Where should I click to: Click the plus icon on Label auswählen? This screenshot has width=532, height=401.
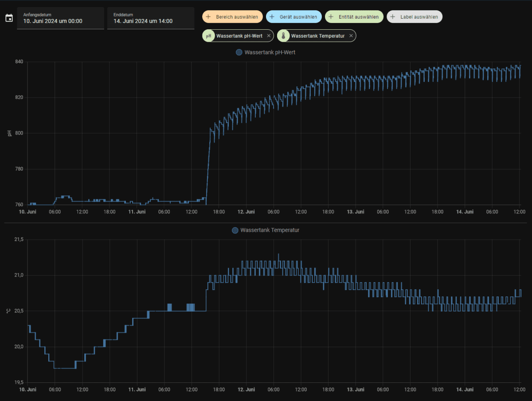click(x=392, y=17)
